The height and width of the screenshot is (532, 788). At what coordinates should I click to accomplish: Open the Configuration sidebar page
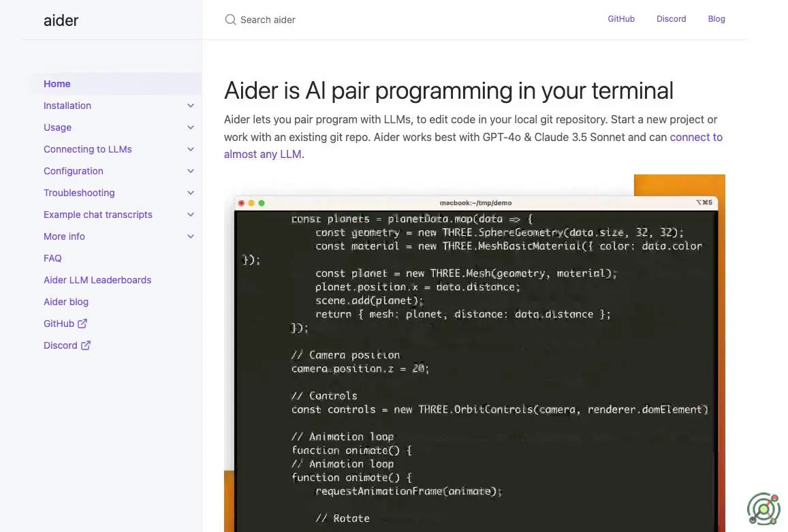click(74, 171)
